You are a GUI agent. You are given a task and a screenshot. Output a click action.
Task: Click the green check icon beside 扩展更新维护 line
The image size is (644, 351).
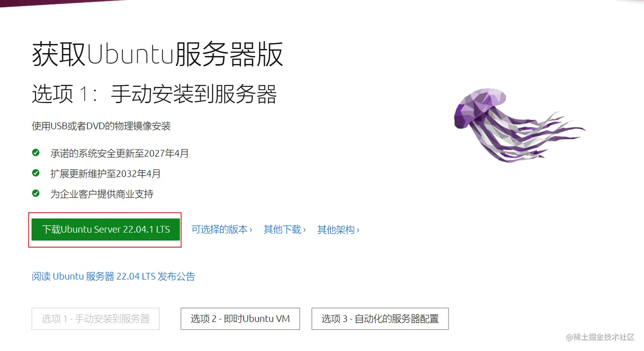click(36, 173)
